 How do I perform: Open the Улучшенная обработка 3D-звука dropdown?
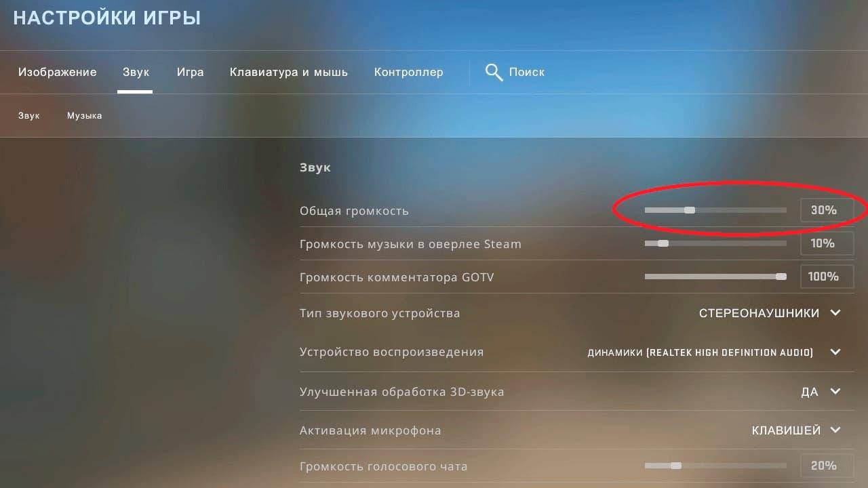pos(835,391)
